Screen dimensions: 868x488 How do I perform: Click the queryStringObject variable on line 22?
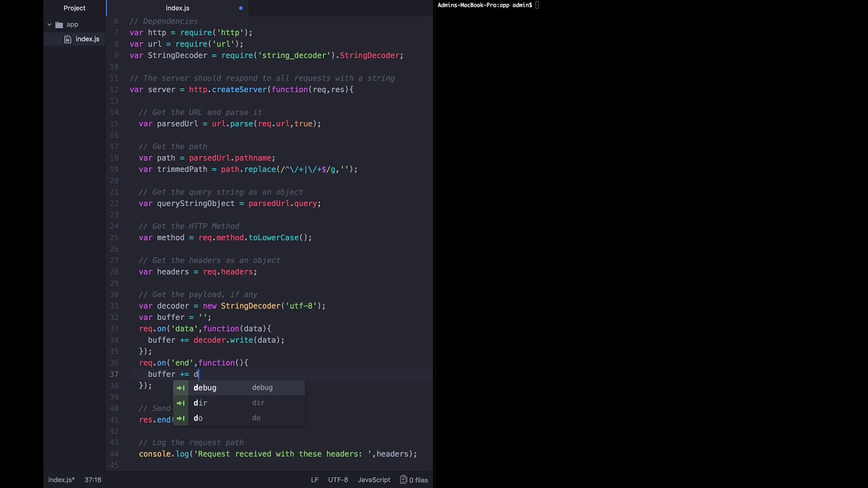195,203
